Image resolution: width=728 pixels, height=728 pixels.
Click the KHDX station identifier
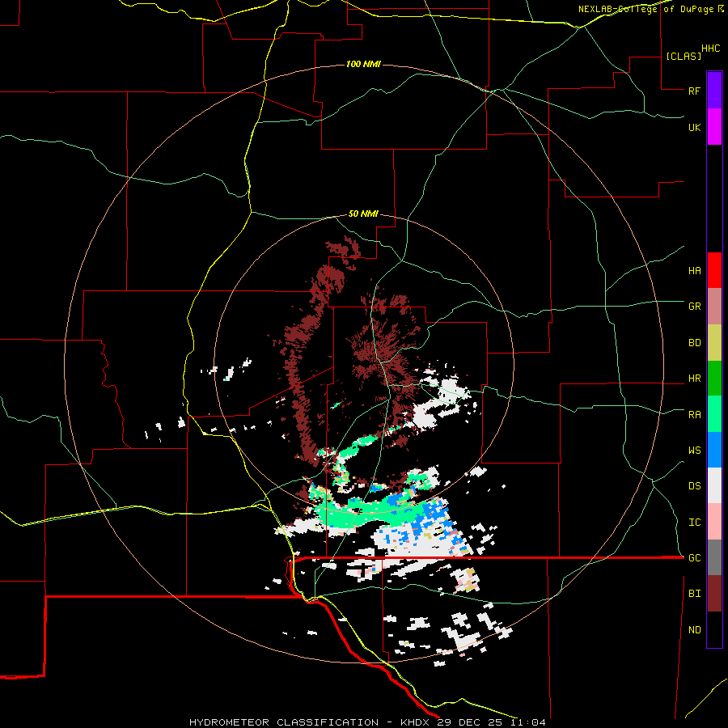(x=416, y=722)
